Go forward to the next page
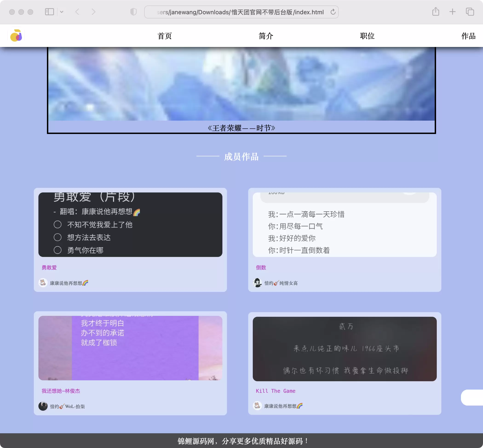The image size is (483, 448). (x=94, y=12)
